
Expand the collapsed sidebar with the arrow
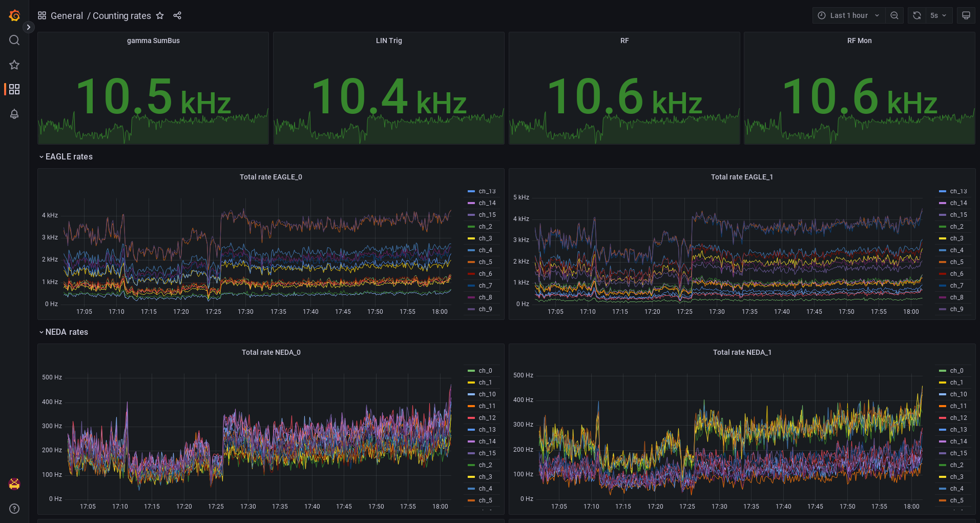(x=28, y=27)
